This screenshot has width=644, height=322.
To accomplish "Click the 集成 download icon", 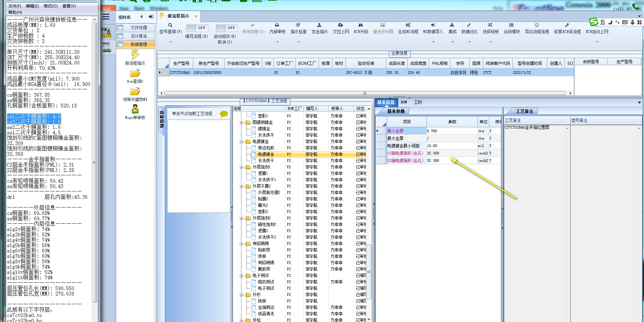I will [x=452, y=25].
